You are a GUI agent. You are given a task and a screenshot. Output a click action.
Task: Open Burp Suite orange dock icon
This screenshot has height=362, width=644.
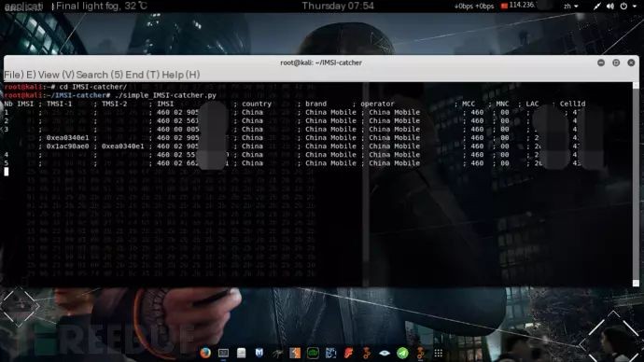(x=295, y=353)
